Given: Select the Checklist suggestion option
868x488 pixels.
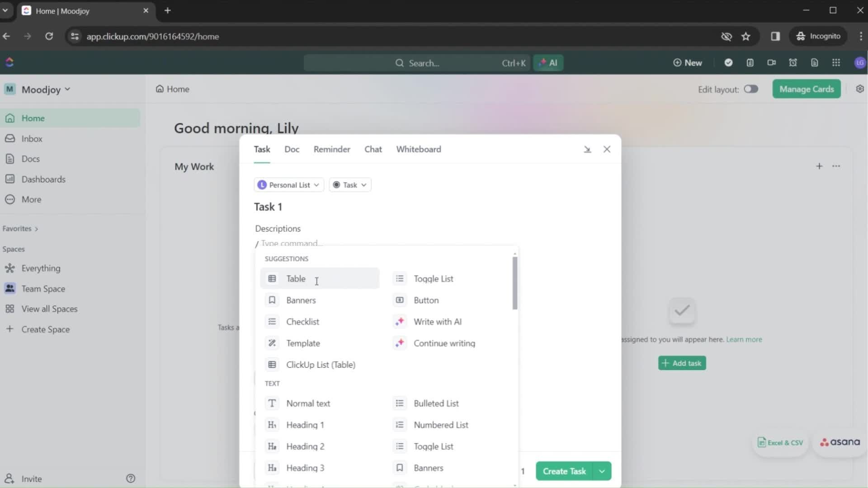Looking at the screenshot, I should [303, 322].
